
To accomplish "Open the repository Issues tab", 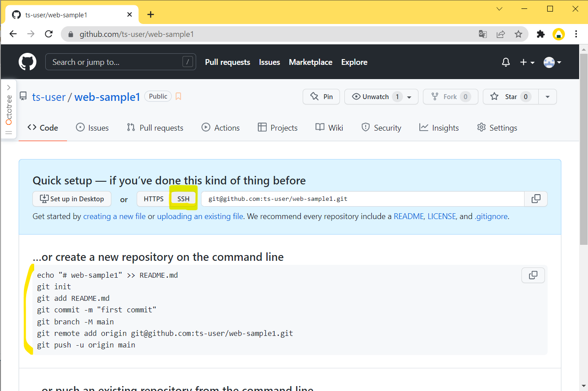I will point(92,128).
